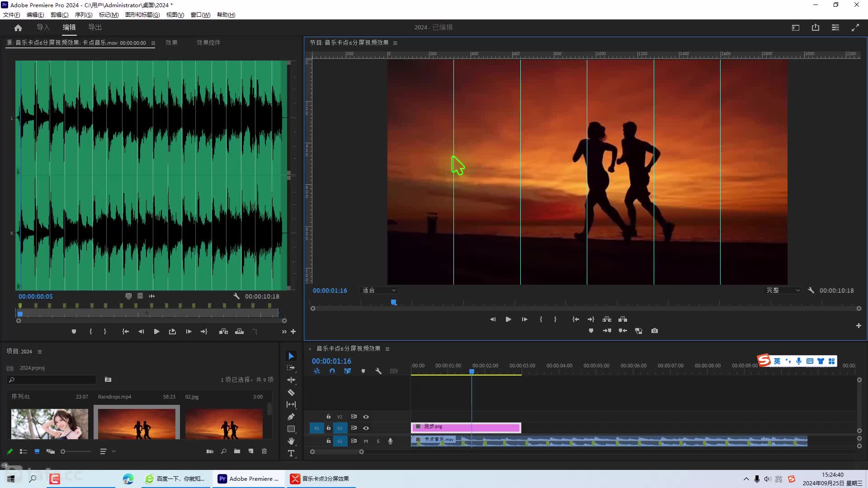Click timeline horizontal zoom scrollbar
Viewport: 868px width, 488px height.
[x=337, y=451]
